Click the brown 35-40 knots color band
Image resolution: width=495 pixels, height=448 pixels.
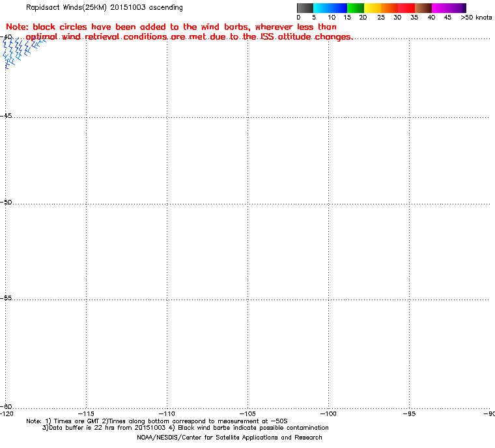(x=423, y=8)
